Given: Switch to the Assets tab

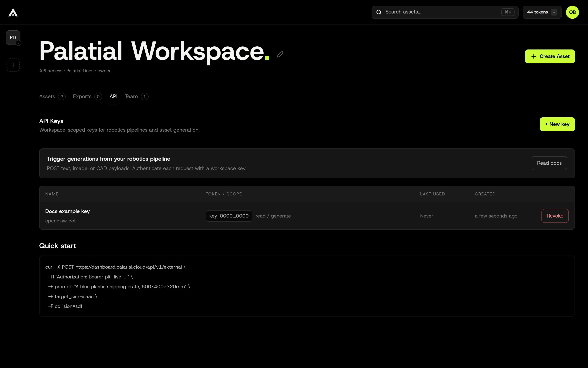Looking at the screenshot, I should pos(52,97).
